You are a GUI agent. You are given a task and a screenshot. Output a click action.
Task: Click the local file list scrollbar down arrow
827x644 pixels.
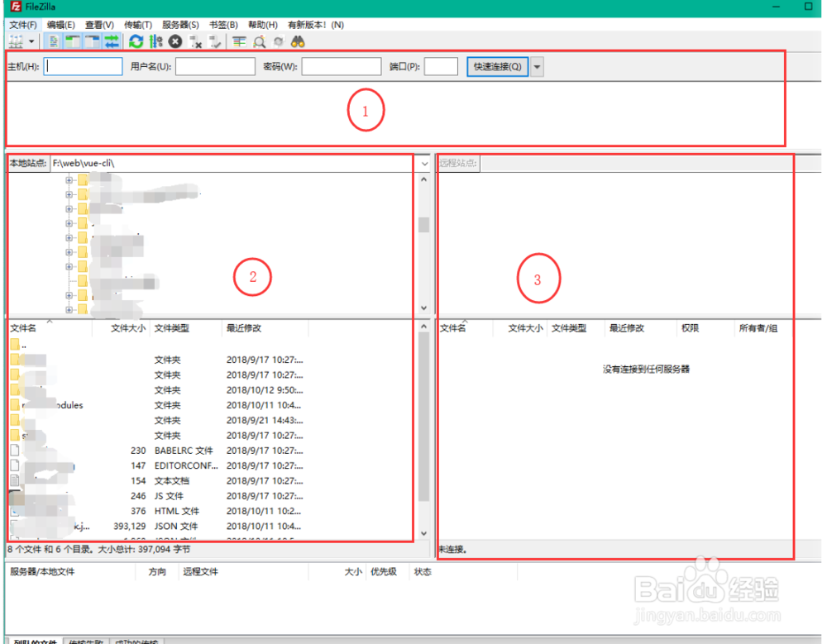click(x=423, y=534)
